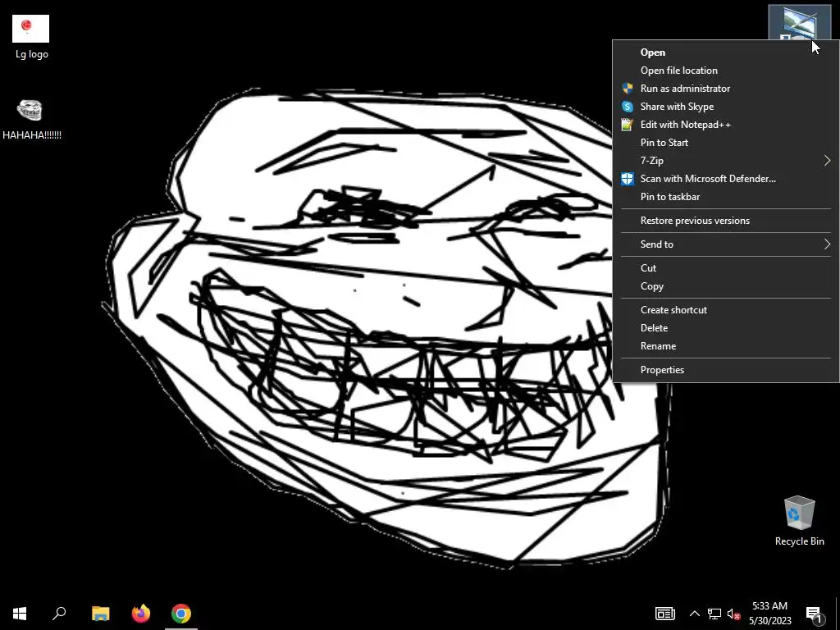Choose Pin to taskbar
Image resolution: width=840 pixels, height=630 pixels.
pyautogui.click(x=725, y=197)
